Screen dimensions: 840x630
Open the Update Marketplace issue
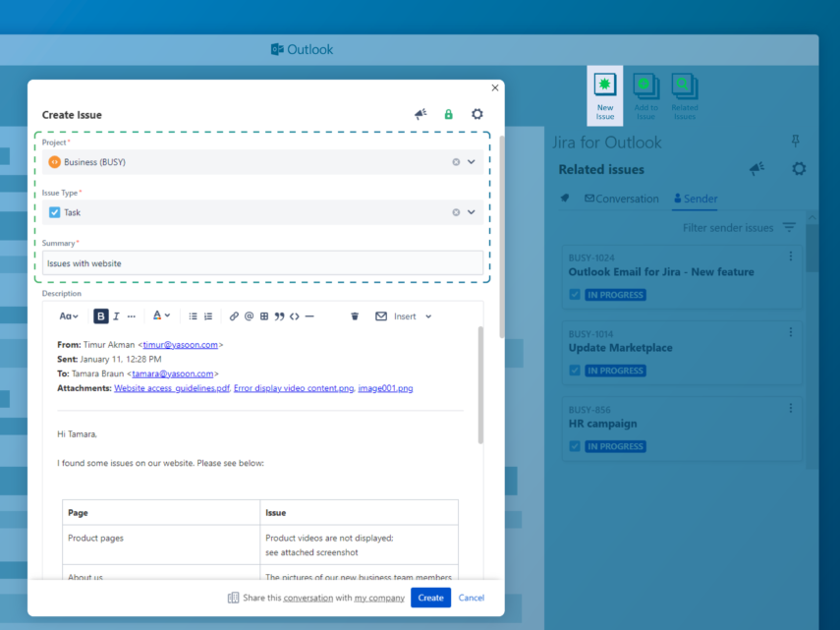620,348
